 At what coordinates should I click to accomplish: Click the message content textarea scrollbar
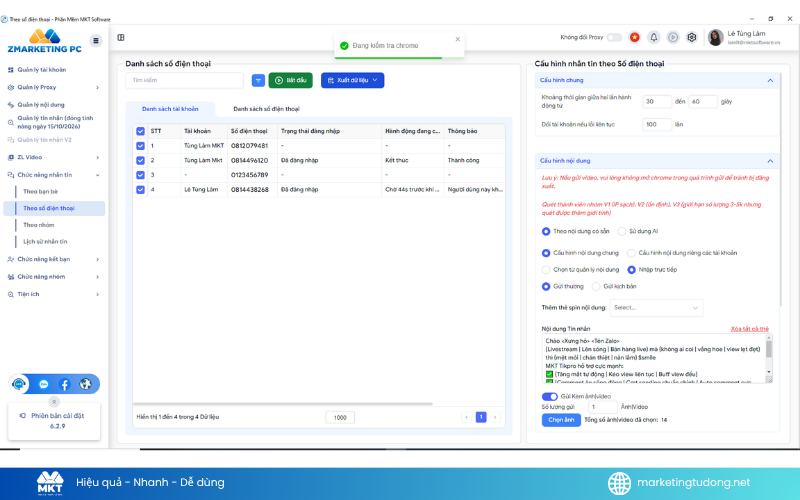[768, 349]
